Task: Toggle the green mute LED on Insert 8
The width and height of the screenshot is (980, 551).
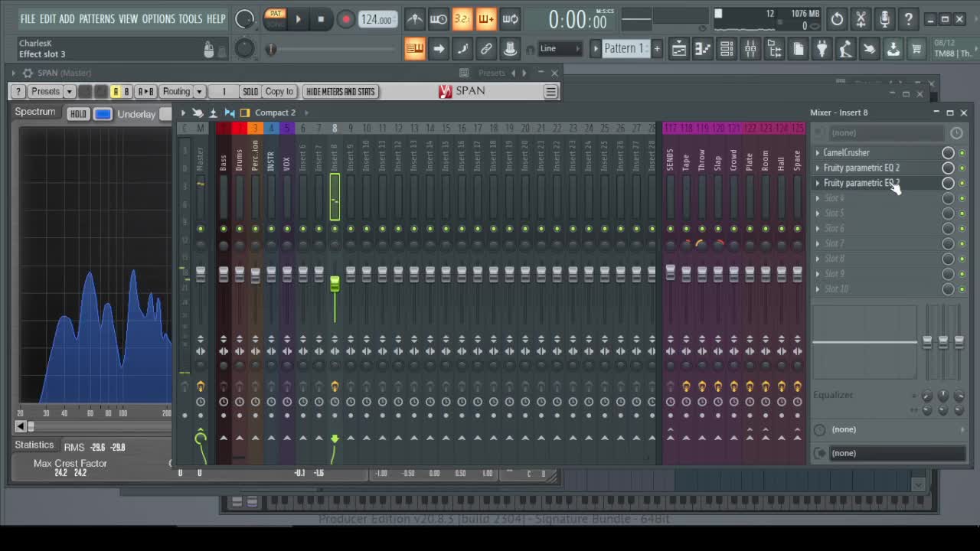Action: [x=335, y=229]
